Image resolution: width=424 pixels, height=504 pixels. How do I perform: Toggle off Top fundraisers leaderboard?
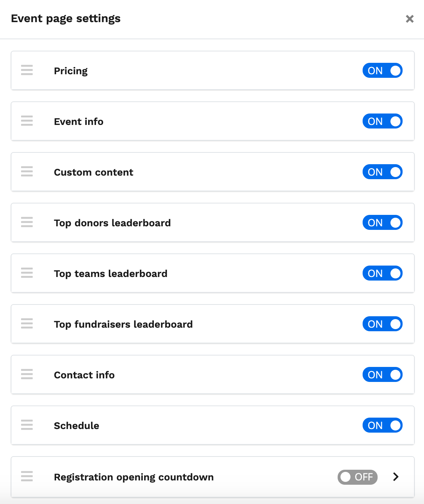(x=382, y=324)
